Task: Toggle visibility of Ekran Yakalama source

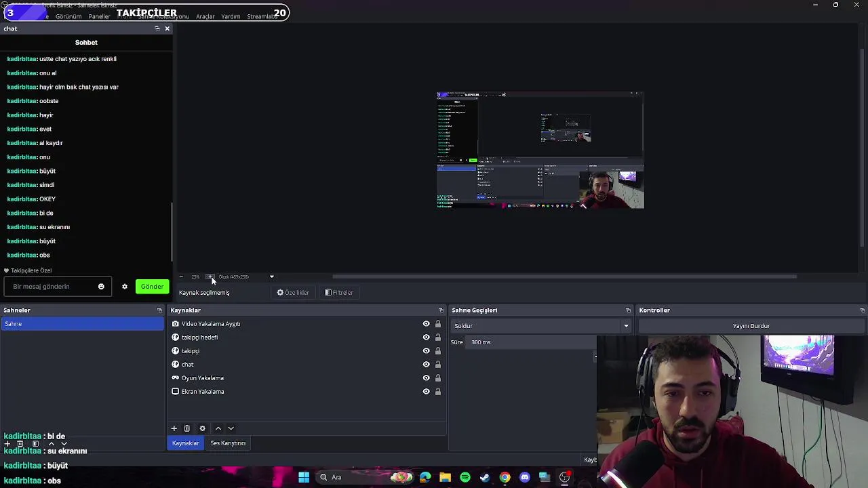Action: [426, 392]
